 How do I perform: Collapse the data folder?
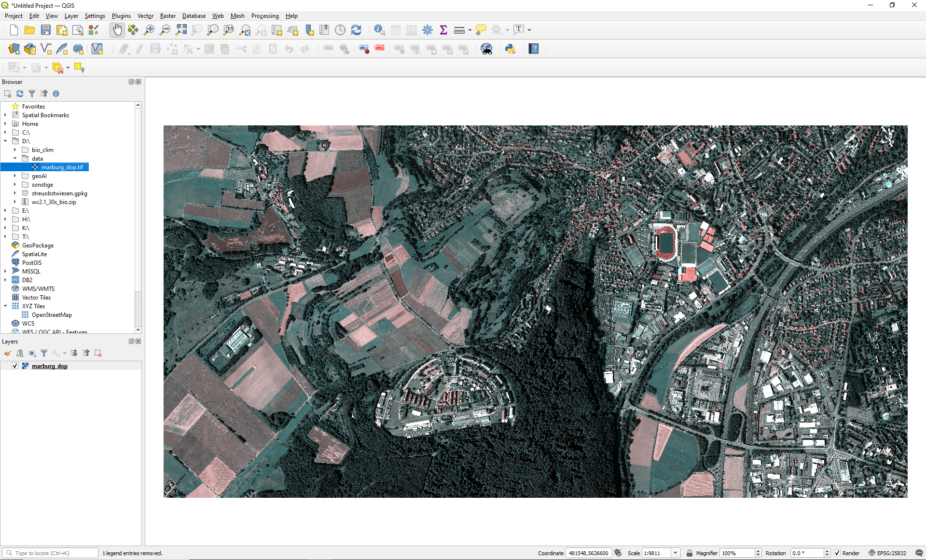tap(15, 159)
